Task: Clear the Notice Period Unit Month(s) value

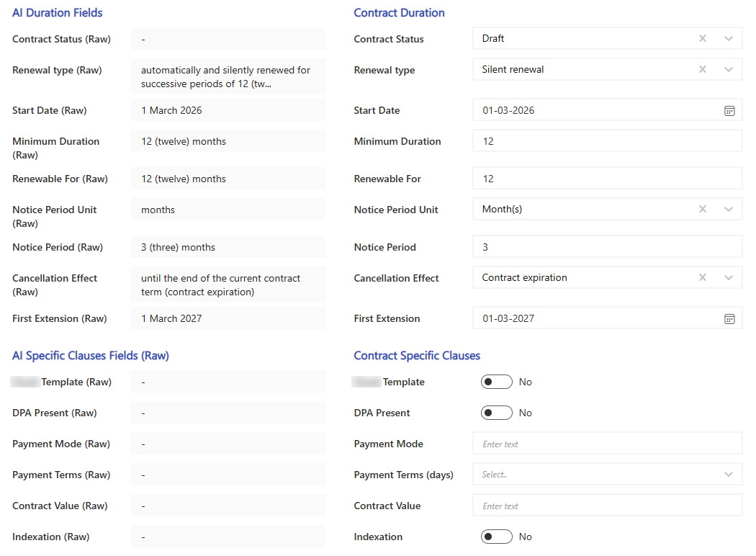Action: click(703, 209)
